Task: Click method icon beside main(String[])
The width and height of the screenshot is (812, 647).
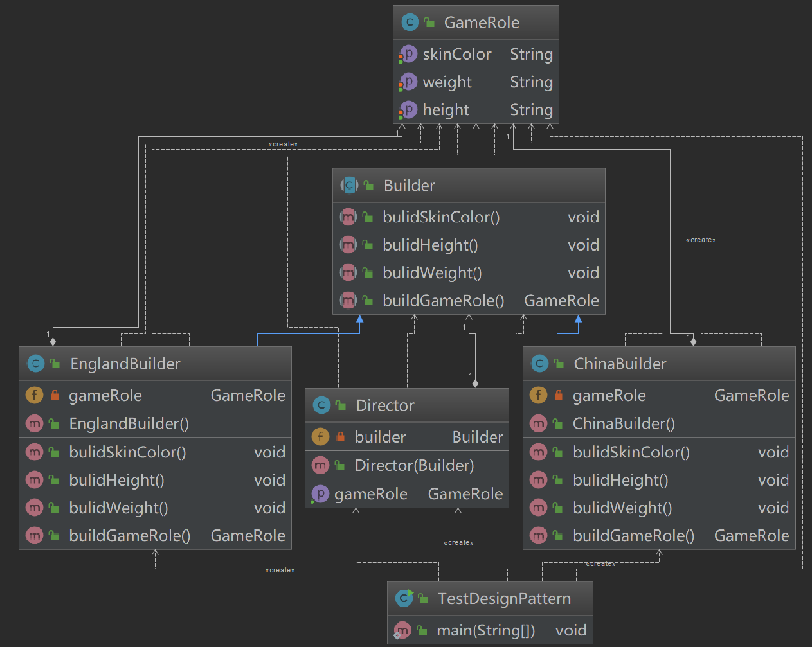Action: 402,630
